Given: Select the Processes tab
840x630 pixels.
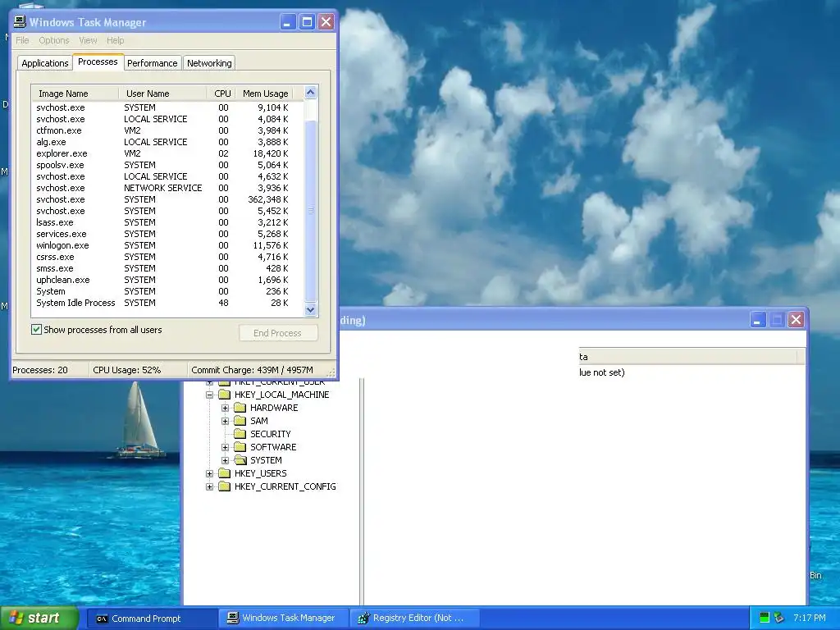Looking at the screenshot, I should click(98, 62).
